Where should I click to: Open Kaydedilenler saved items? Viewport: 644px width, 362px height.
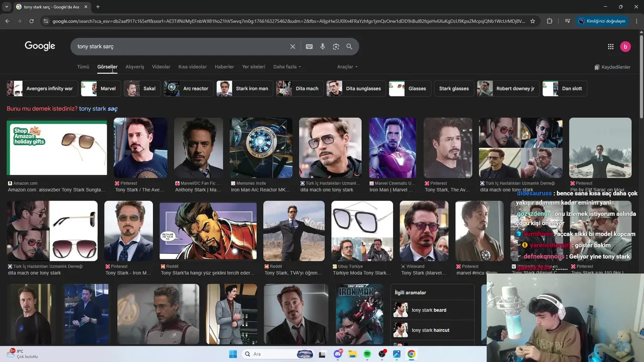(612, 67)
